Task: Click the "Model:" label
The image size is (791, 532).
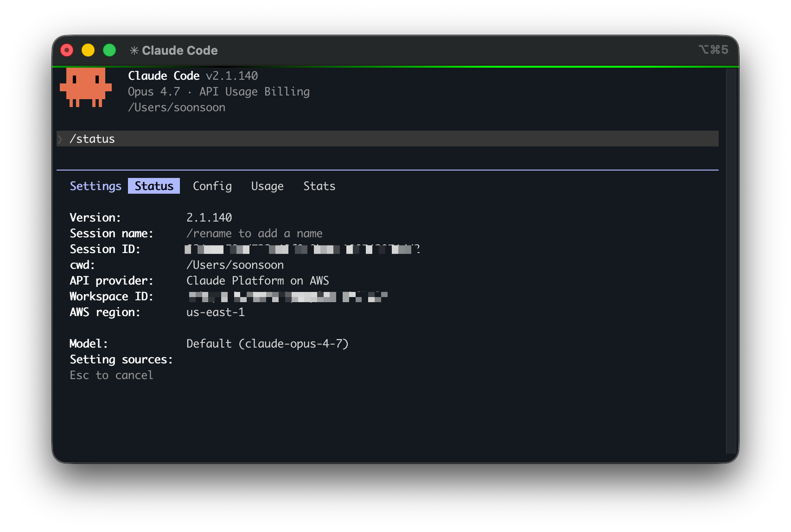Action: click(89, 343)
